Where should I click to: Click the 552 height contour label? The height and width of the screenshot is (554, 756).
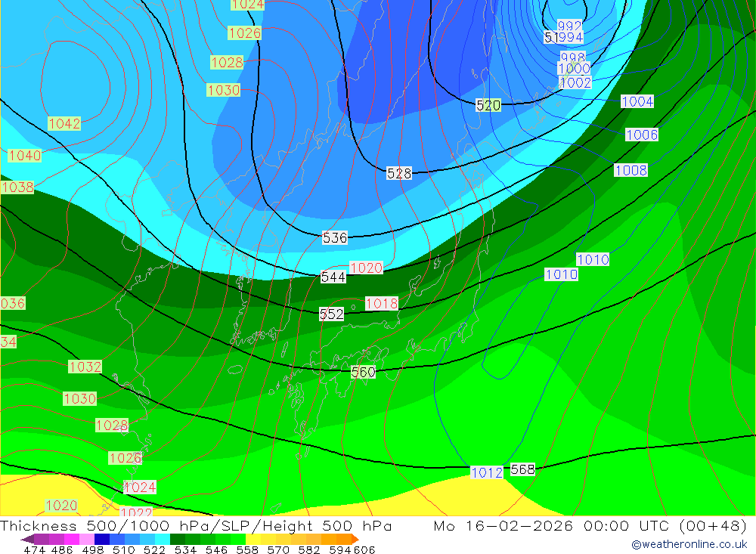click(332, 314)
